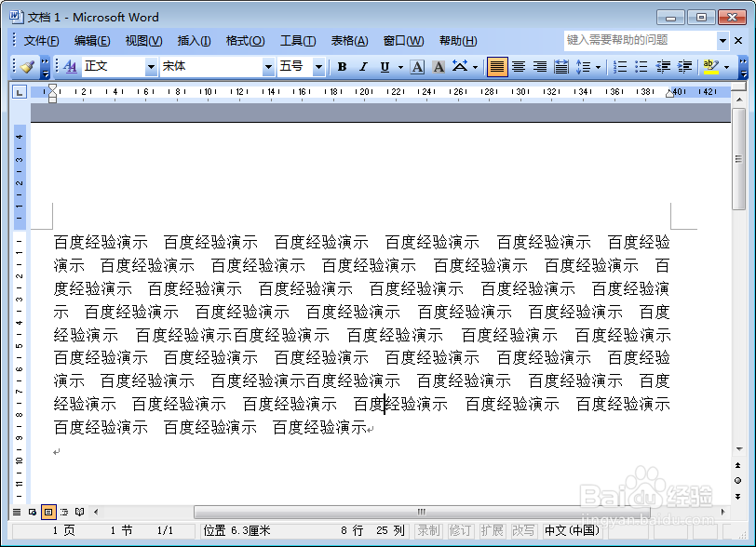The image size is (756, 547).
Task: Click the Decrease Indent icon
Action: click(663, 66)
